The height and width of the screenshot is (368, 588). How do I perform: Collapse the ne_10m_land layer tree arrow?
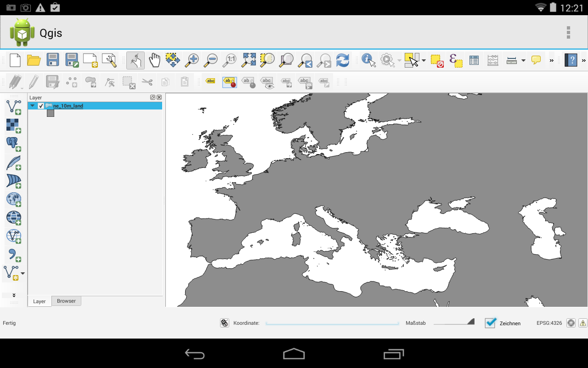[x=32, y=106]
